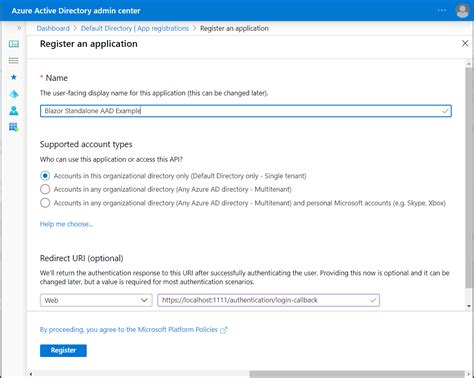Click the Supported account types heading
474x378 pixels.
(x=86, y=144)
